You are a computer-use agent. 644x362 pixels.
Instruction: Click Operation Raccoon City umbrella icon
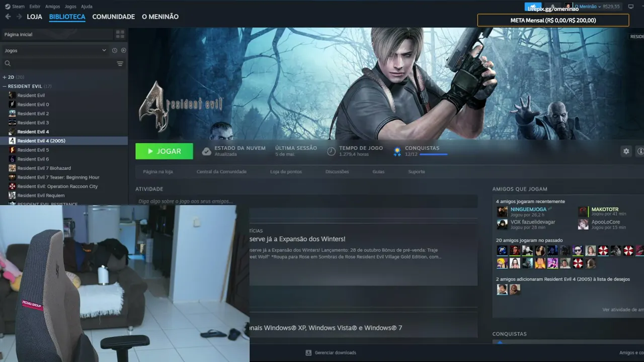coord(12,186)
